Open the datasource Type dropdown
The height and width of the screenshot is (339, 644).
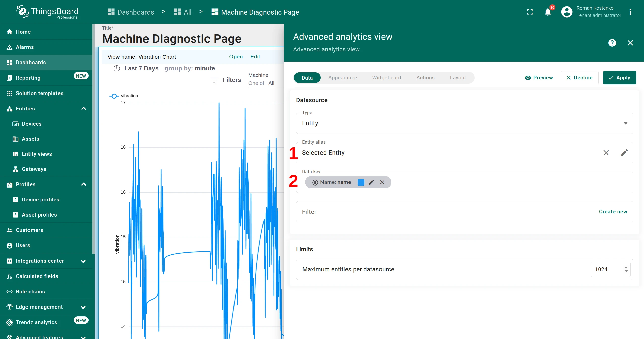click(x=464, y=123)
